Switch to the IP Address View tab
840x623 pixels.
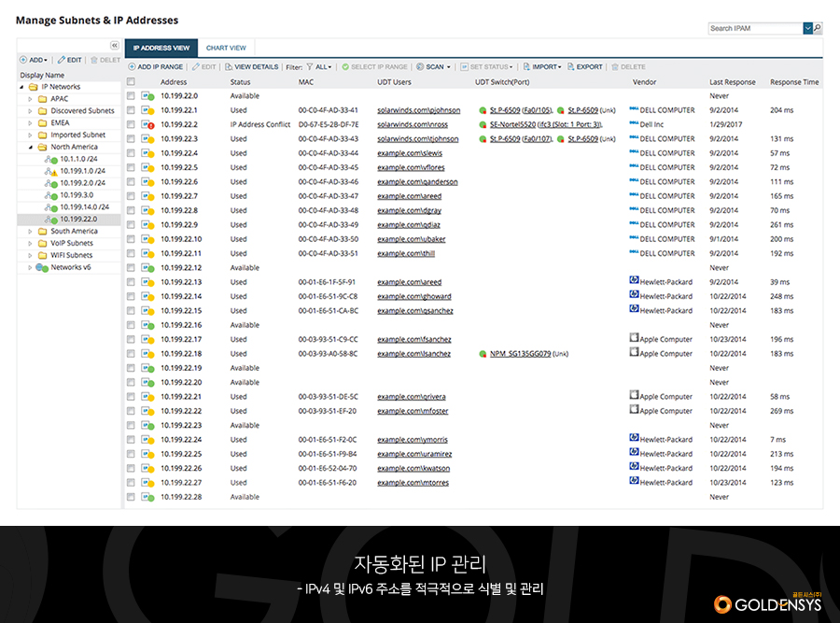(161, 48)
